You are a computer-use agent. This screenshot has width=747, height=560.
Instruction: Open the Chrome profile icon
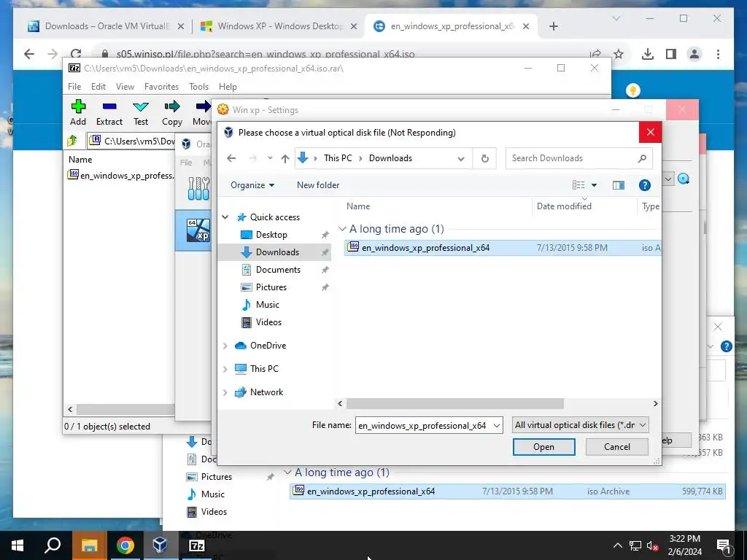tap(694, 54)
